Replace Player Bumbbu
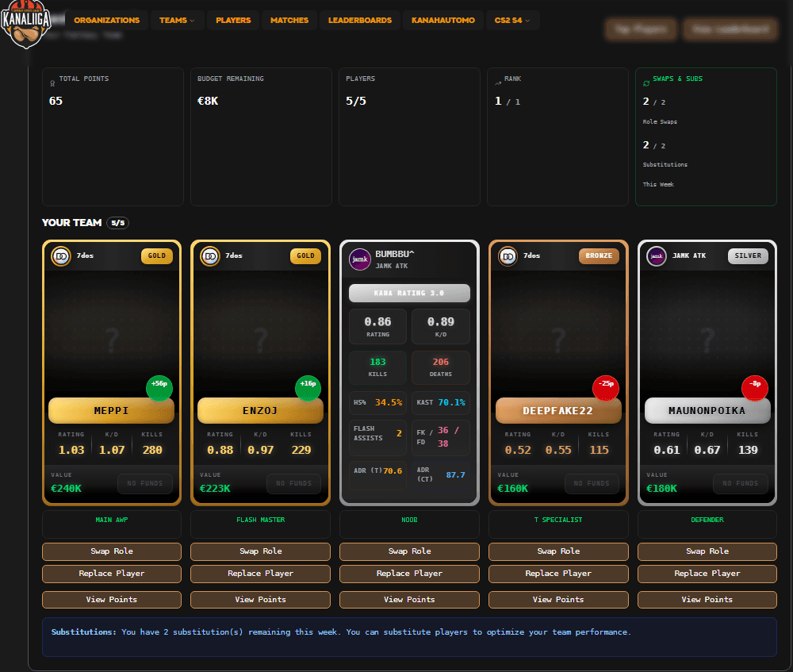Image resolution: width=793 pixels, height=672 pixels. (x=410, y=574)
